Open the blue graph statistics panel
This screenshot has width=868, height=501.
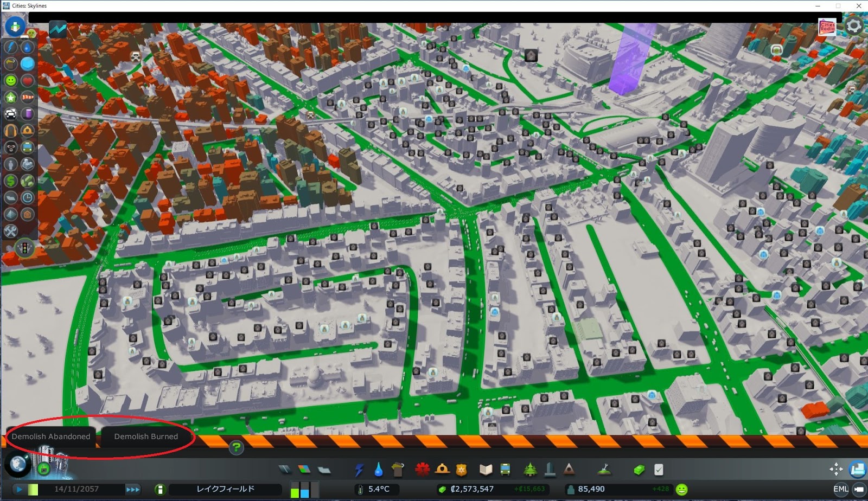pyautogui.click(x=58, y=29)
